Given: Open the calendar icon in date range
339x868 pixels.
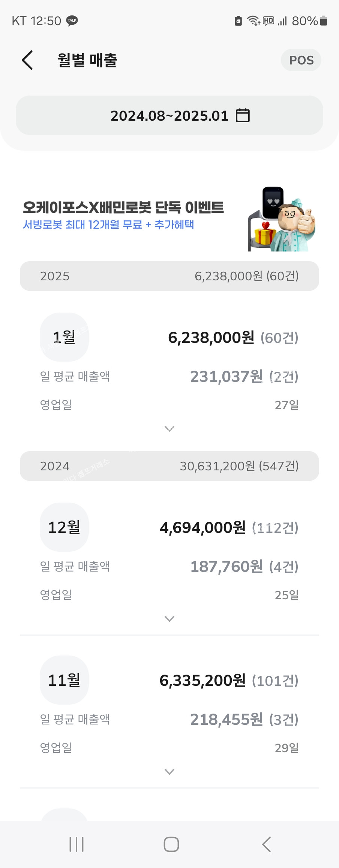Looking at the screenshot, I should click(243, 115).
